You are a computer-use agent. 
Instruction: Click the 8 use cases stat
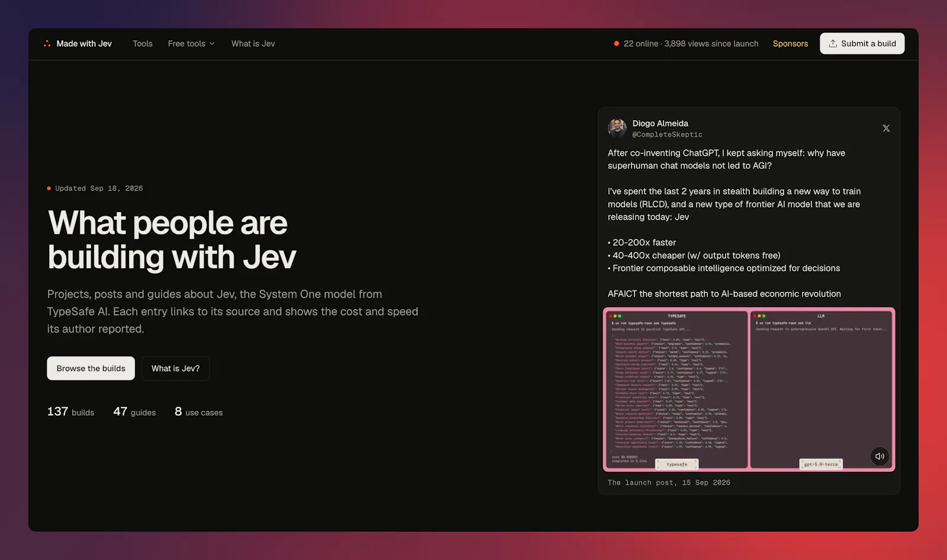click(x=198, y=412)
